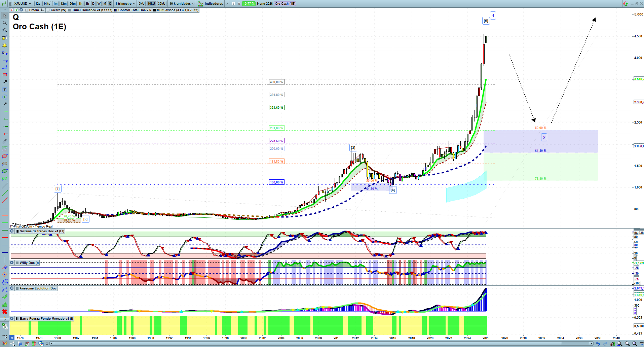Open the share icon in bottom toolbar
644x347 pixels.
click(12, 344)
